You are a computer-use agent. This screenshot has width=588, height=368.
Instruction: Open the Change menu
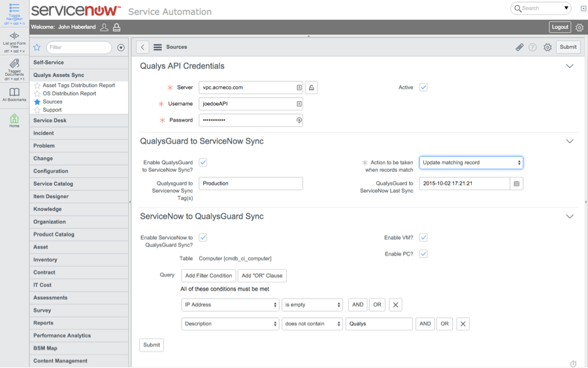pos(79,158)
